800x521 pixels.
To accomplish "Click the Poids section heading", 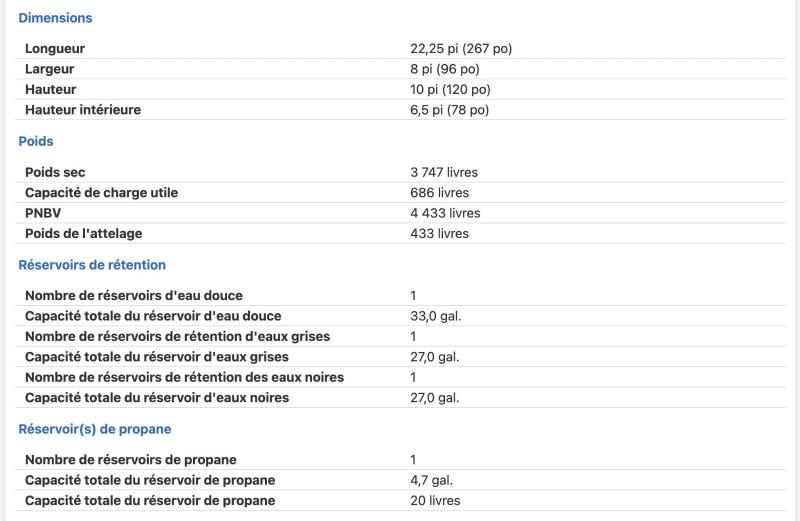I will [36, 141].
